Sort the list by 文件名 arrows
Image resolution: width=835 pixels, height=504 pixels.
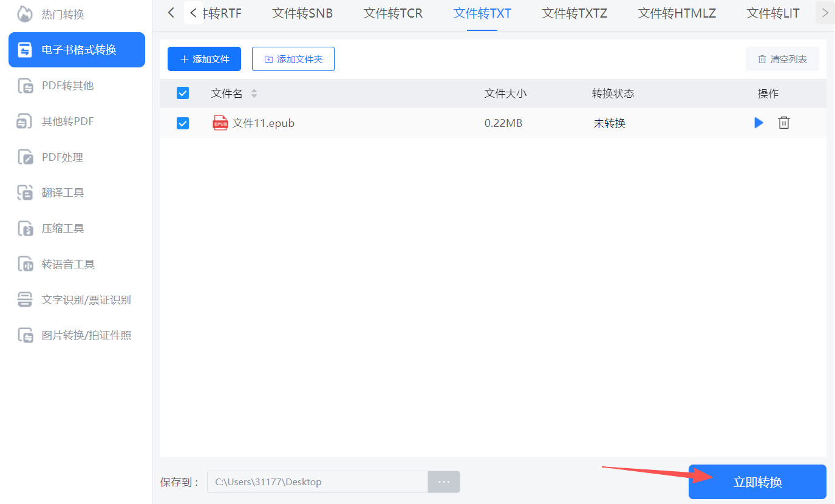[x=254, y=94]
